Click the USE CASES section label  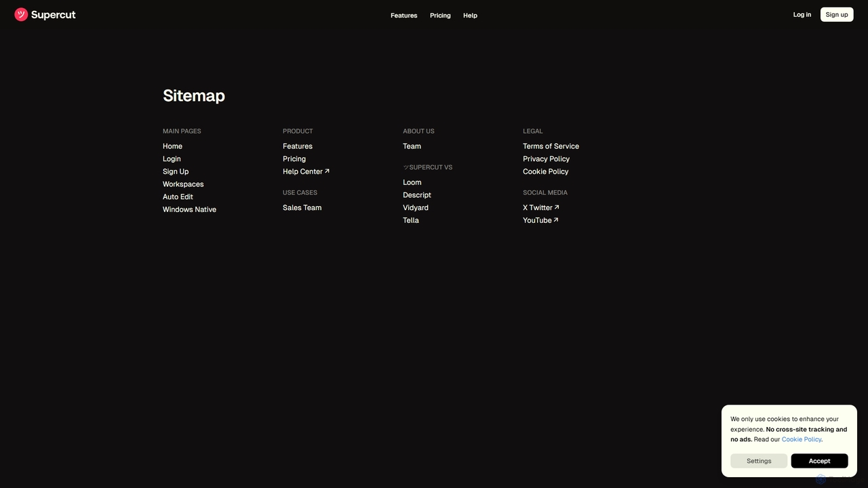click(x=300, y=193)
